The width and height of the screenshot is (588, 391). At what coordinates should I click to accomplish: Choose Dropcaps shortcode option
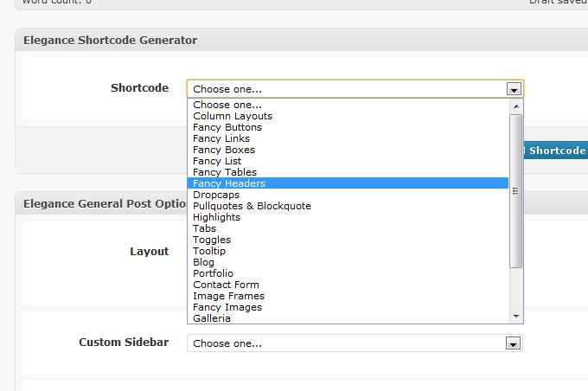coord(348,195)
